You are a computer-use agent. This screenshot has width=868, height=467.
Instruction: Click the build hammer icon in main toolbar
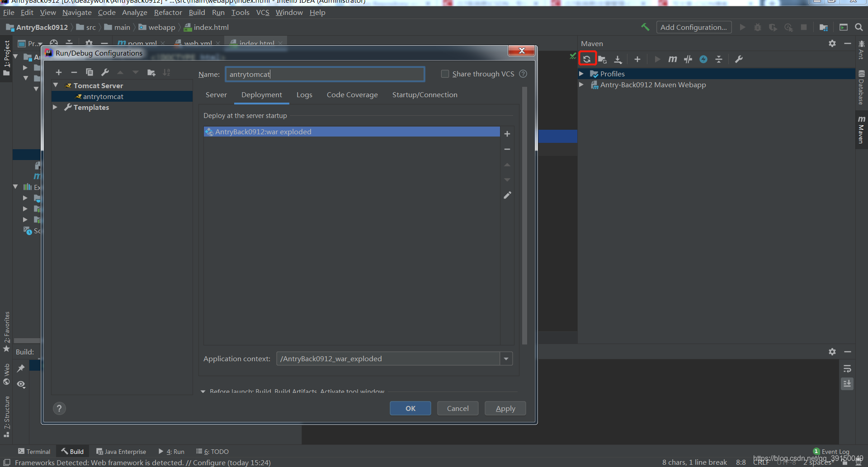[645, 27]
